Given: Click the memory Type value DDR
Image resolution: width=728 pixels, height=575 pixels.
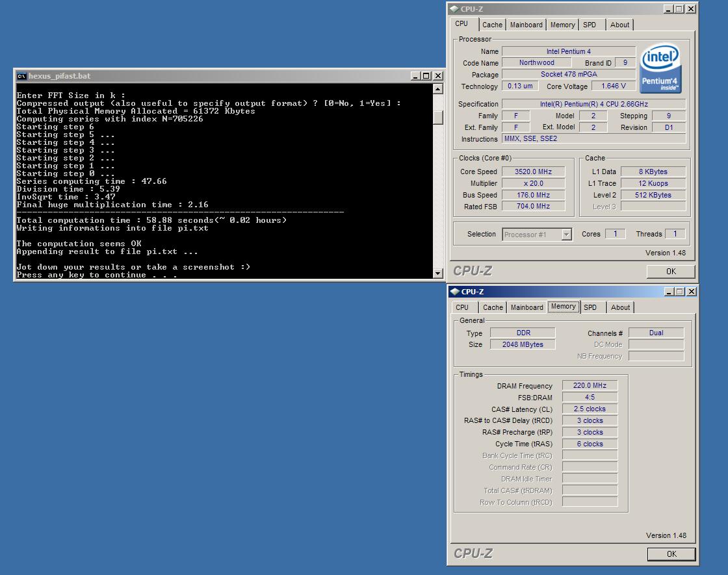Looking at the screenshot, I should (523, 333).
